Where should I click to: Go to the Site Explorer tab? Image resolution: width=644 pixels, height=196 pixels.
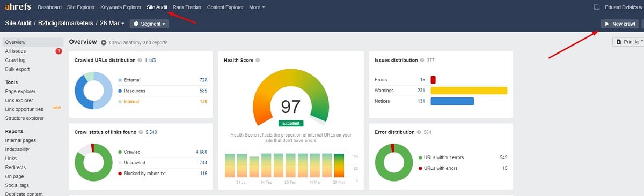(80, 7)
